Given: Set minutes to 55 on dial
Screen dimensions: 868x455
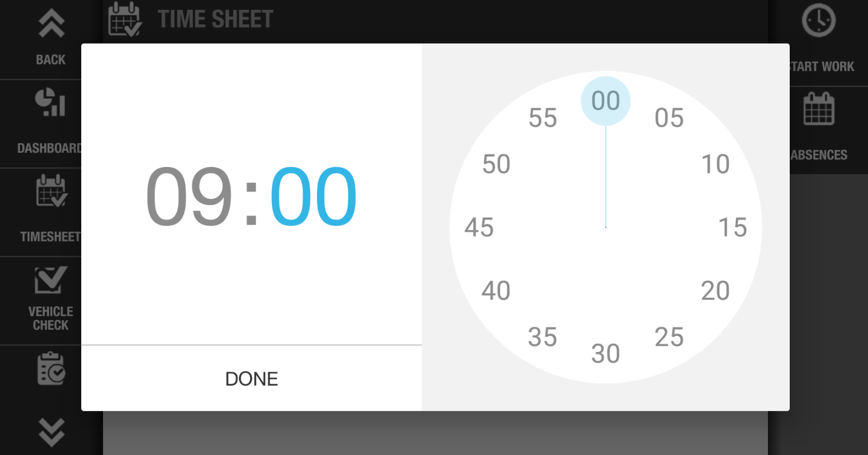Looking at the screenshot, I should click(542, 118).
